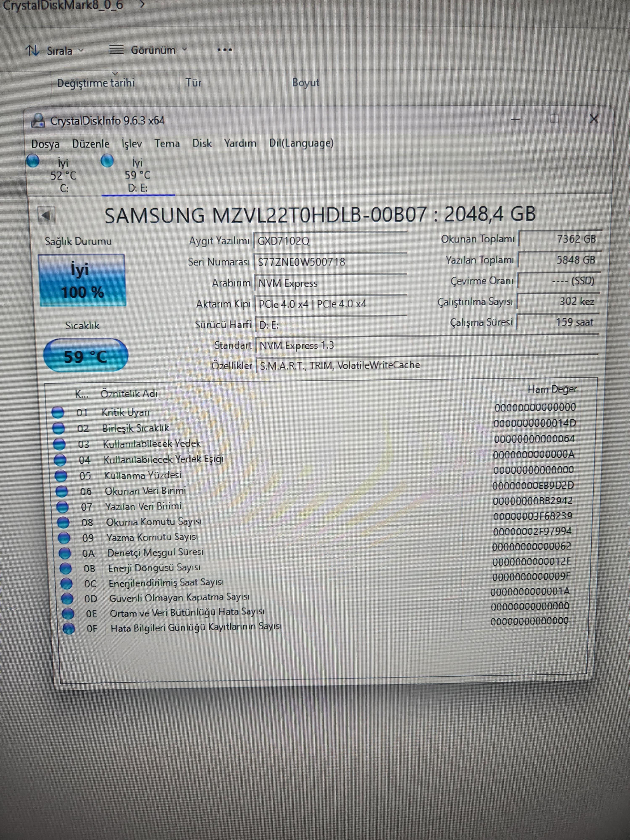Image resolution: width=630 pixels, height=840 pixels.
Task: Click the blue status circle for drive D: E:
Action: click(107, 160)
